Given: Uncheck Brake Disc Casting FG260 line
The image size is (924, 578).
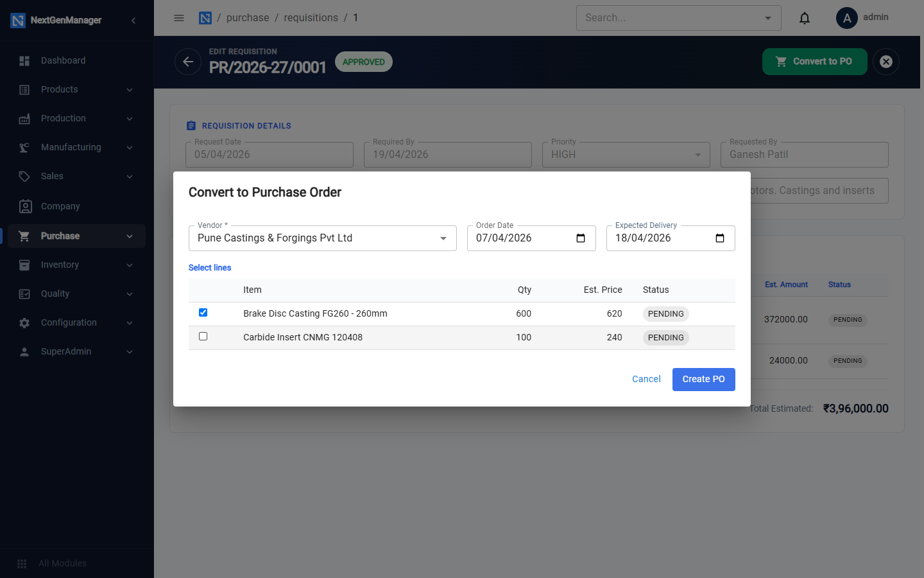Looking at the screenshot, I should (x=203, y=313).
